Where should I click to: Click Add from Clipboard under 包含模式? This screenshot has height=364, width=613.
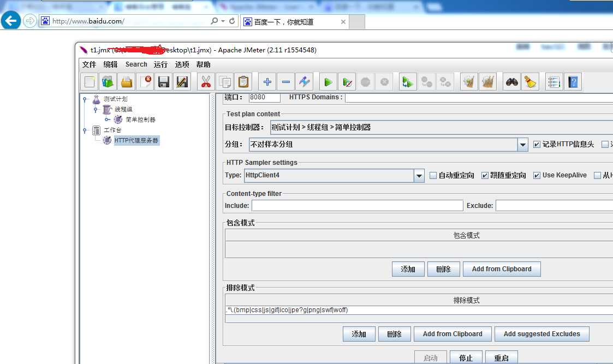click(x=502, y=269)
